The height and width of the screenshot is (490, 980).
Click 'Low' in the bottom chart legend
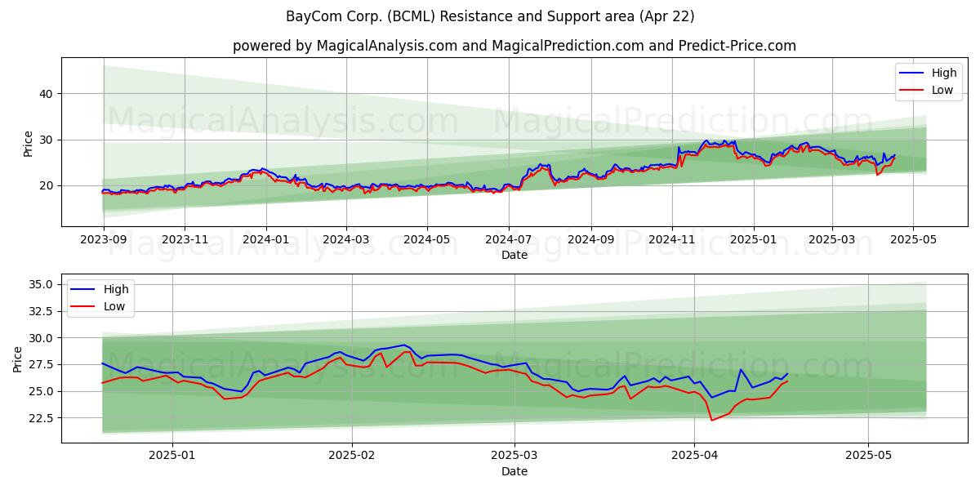[x=115, y=306]
